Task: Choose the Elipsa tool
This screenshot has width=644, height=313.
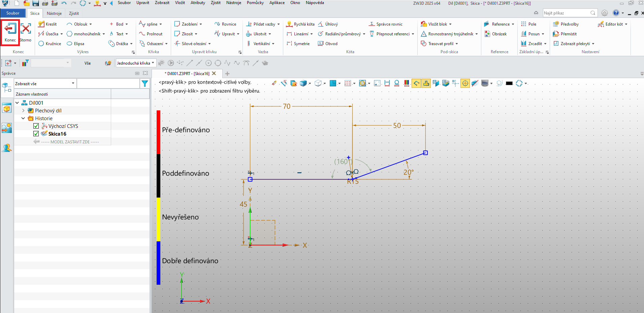Action: click(x=75, y=44)
